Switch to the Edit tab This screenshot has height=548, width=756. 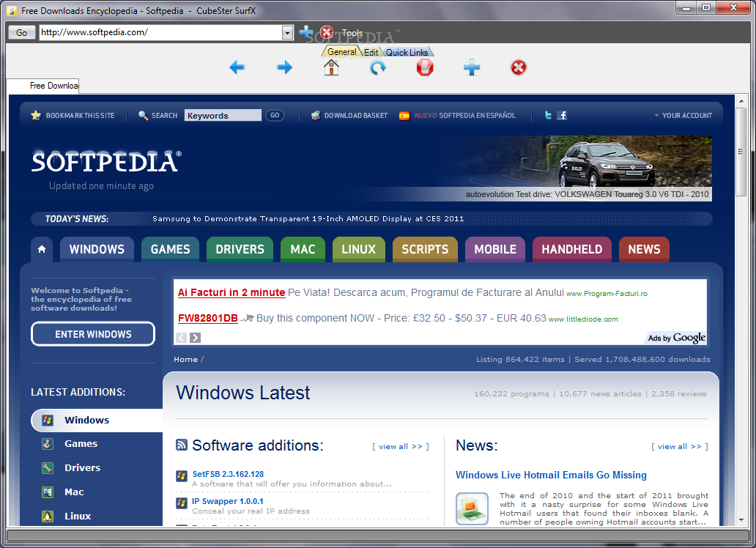tap(371, 53)
